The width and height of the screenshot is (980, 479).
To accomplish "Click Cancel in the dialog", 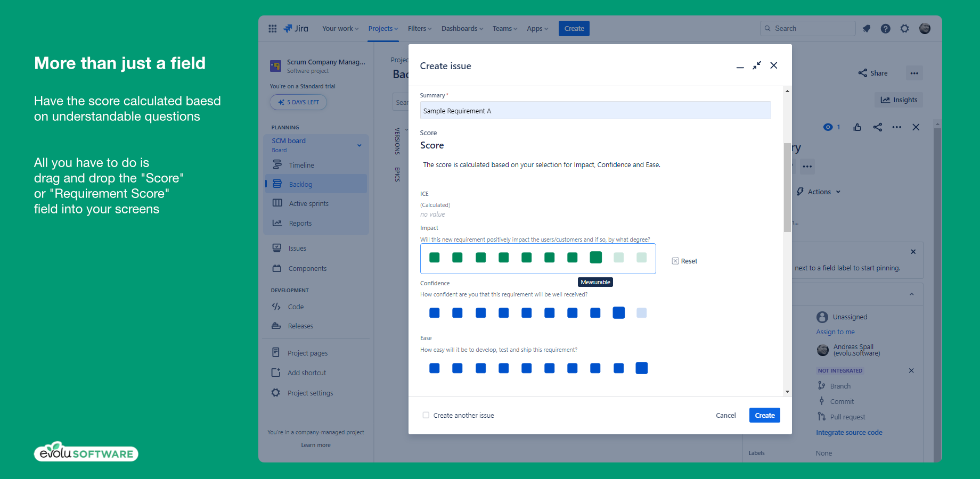I will pos(725,415).
